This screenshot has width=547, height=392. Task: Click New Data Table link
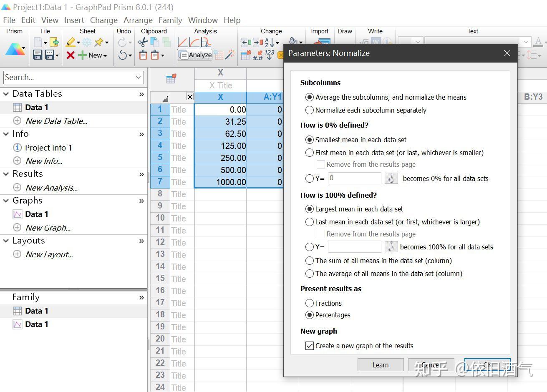tap(56, 121)
